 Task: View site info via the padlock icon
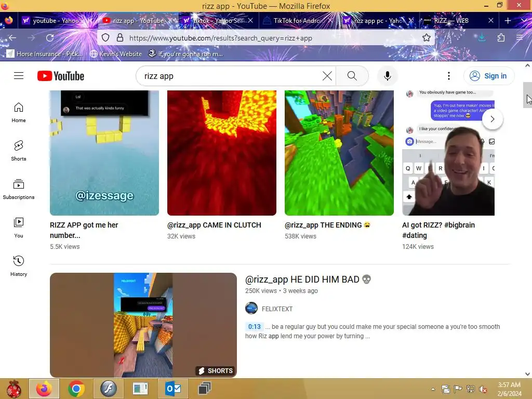[120, 37]
